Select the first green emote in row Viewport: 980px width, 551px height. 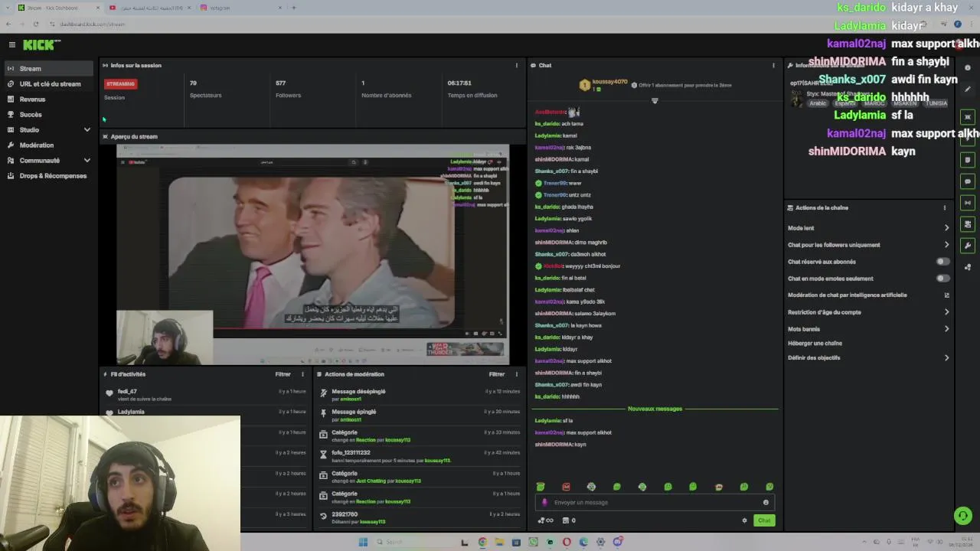[541, 487]
